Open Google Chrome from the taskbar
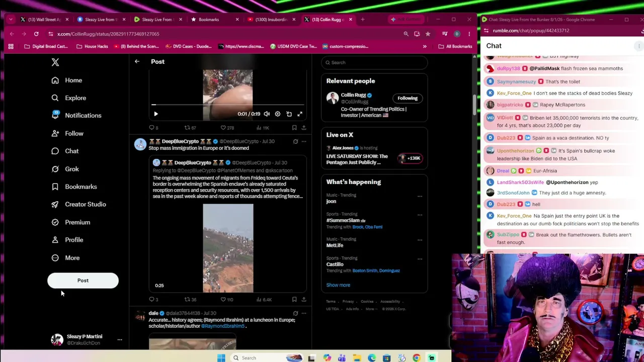 417,358
